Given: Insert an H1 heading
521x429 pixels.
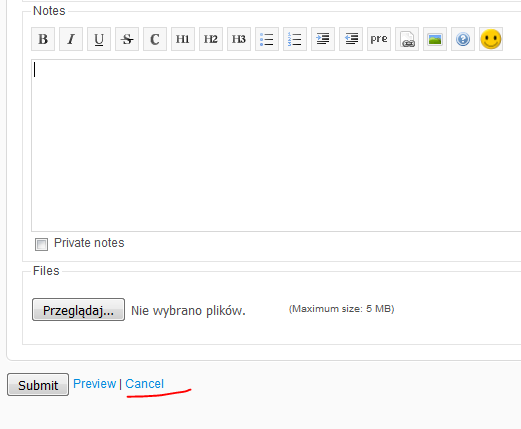Looking at the screenshot, I should click(183, 39).
